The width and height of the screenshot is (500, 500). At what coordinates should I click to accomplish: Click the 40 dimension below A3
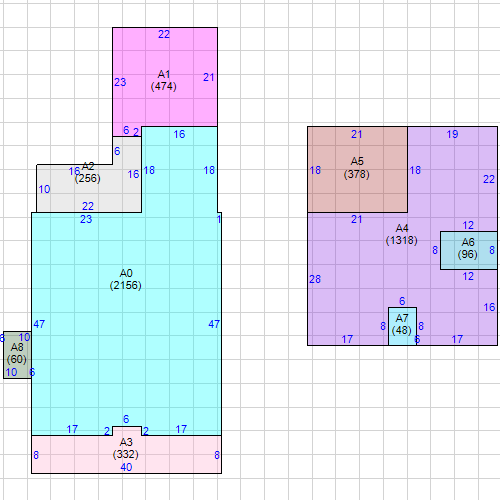pyautogui.click(x=126, y=467)
